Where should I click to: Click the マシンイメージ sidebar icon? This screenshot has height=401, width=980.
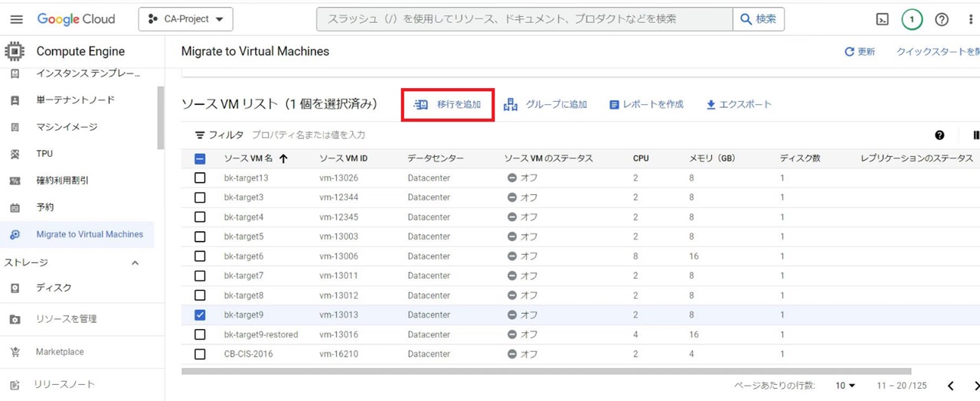[15, 127]
